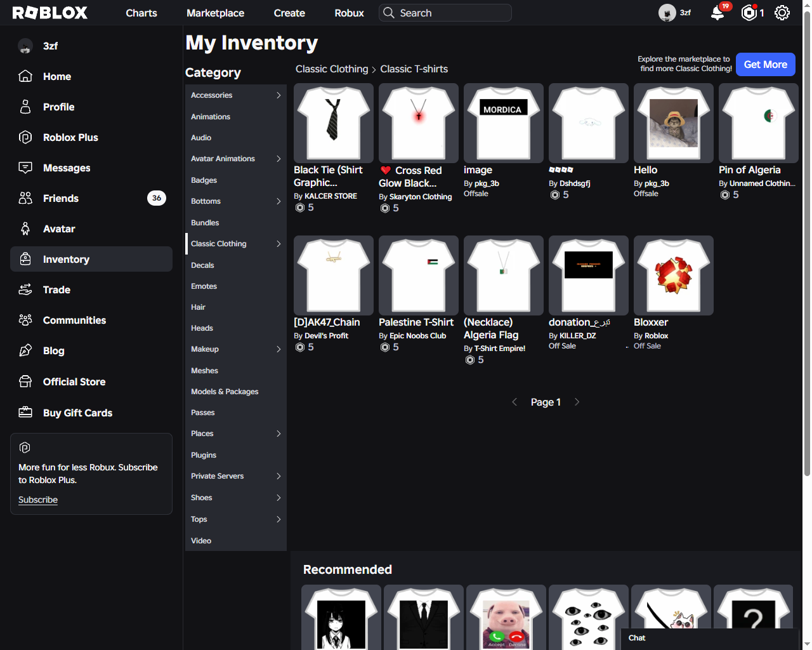
Task: Click the Trade arrows icon in sidebar
Action: [25, 289]
